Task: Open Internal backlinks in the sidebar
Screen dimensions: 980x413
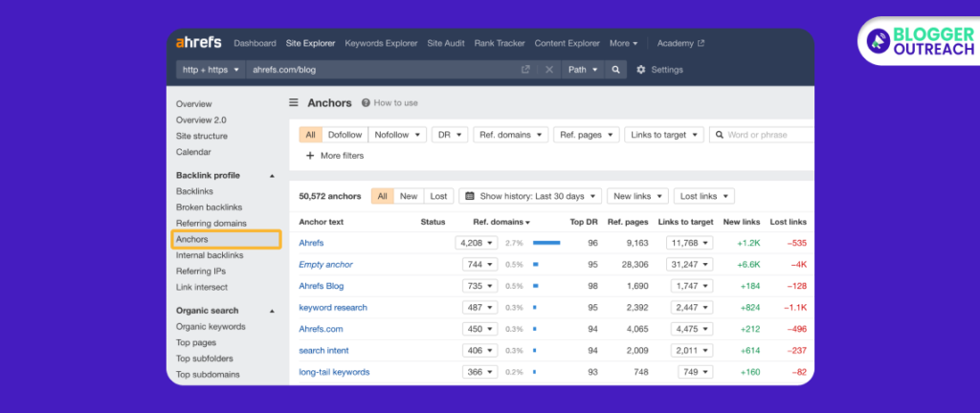Action: 210,255
